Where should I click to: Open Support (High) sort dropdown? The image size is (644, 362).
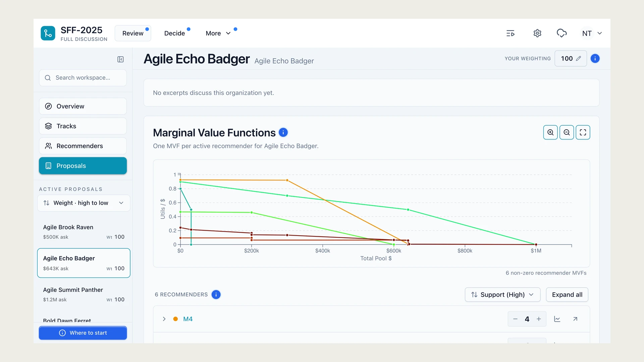pyautogui.click(x=502, y=295)
